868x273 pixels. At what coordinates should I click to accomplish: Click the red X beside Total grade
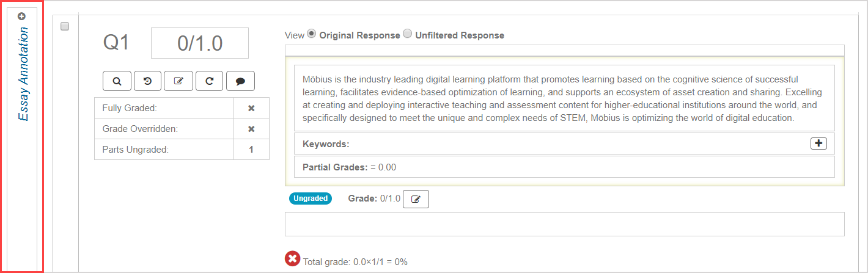point(293,259)
